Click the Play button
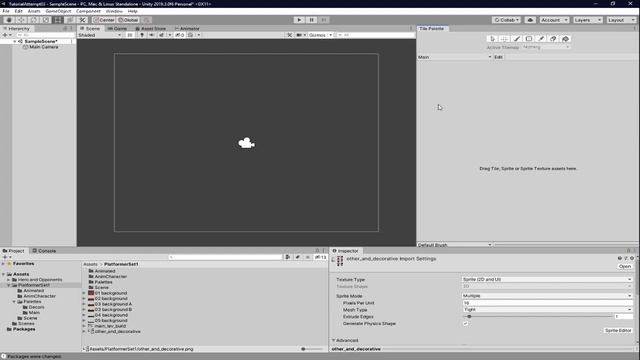Viewport: 640px width, 360px height. (299, 20)
